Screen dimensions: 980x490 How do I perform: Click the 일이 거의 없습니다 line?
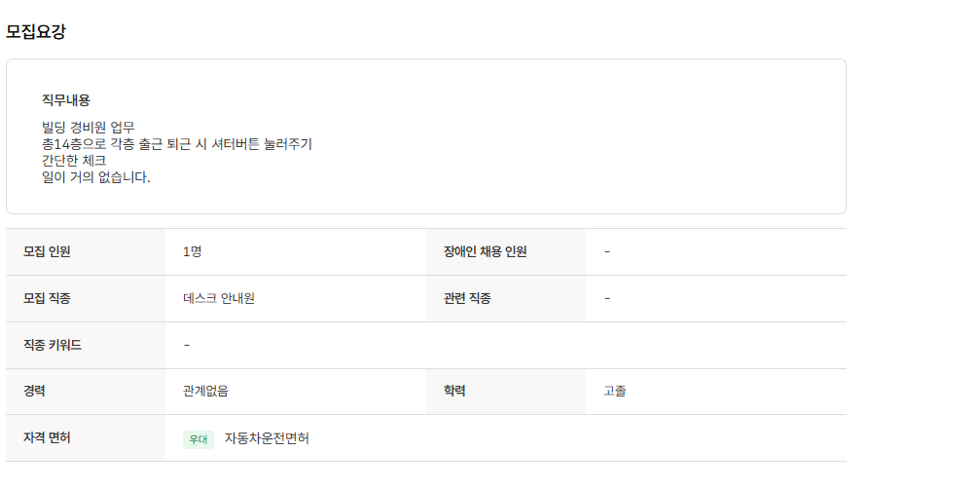[96, 177]
